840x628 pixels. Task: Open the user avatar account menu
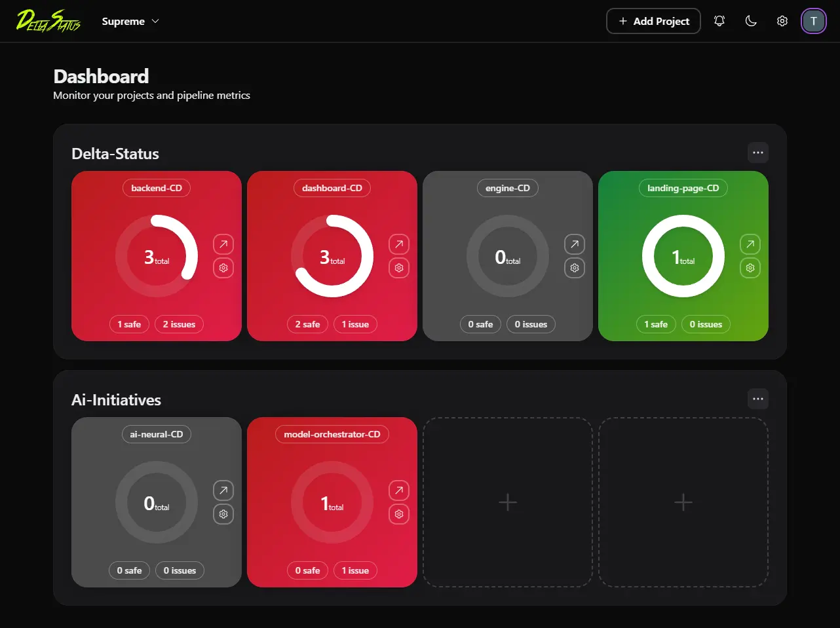coord(813,20)
